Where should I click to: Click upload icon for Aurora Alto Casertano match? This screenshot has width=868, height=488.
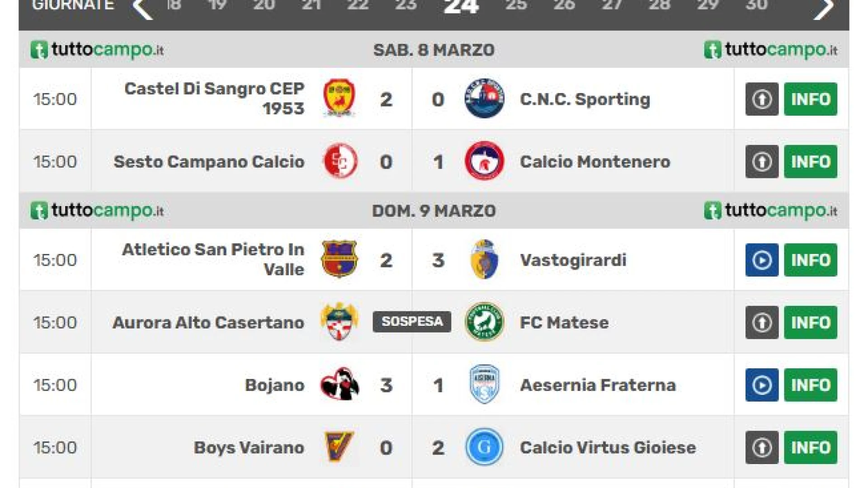pos(762,323)
